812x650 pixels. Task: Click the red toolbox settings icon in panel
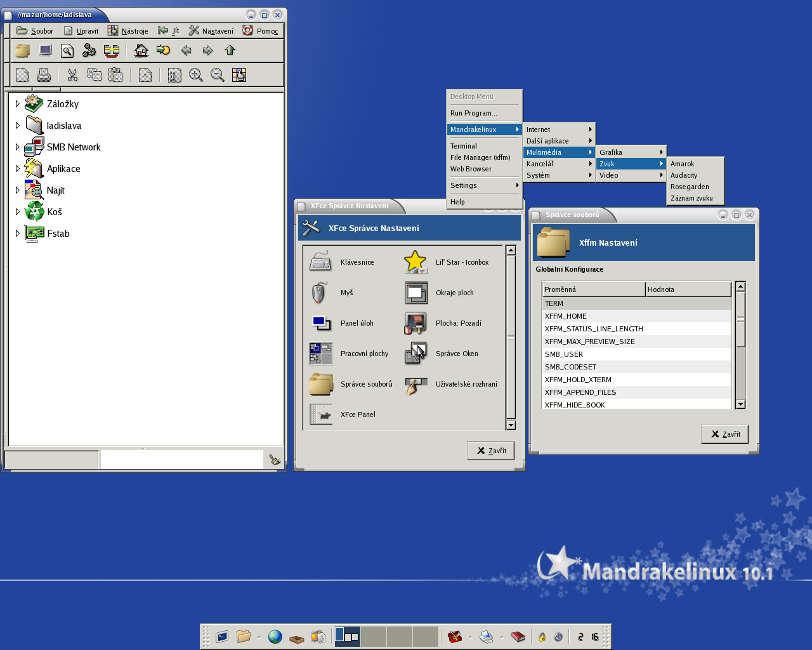tap(455, 637)
